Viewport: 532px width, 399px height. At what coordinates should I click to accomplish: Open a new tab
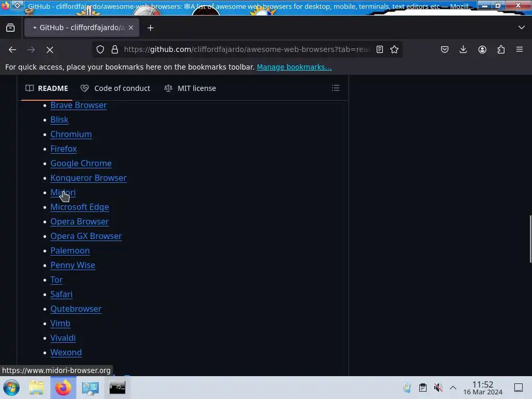click(x=150, y=28)
